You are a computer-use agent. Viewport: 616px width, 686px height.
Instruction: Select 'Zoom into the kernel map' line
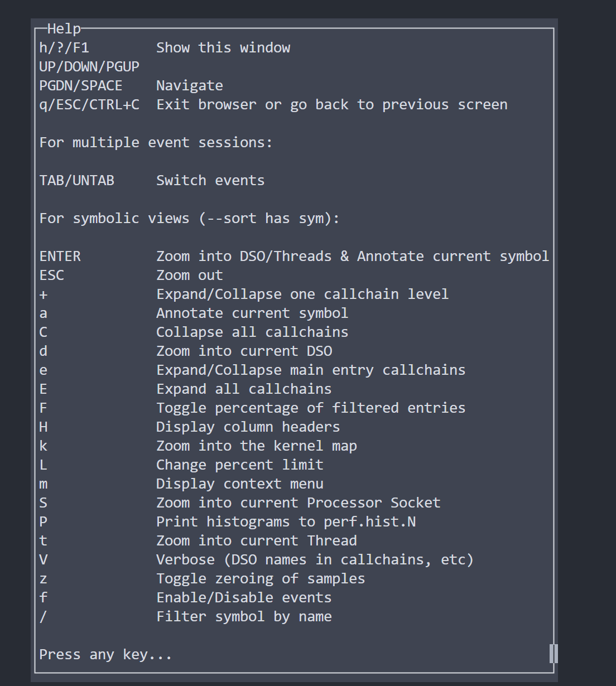[256, 446]
